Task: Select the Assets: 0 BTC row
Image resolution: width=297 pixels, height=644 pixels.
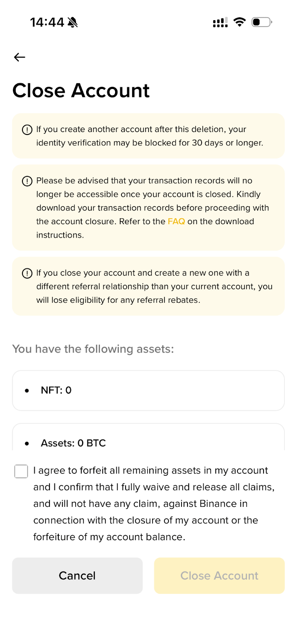Action: [148, 443]
